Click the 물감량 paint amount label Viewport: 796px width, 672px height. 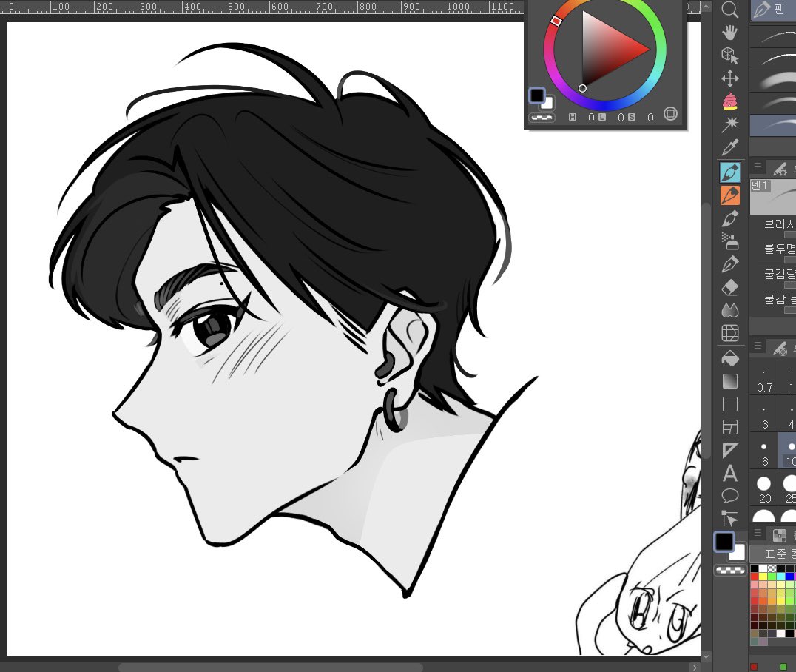tap(780, 274)
